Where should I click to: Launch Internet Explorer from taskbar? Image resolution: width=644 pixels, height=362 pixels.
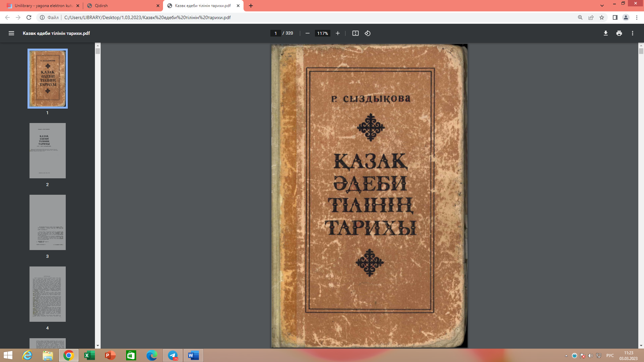[x=27, y=355]
